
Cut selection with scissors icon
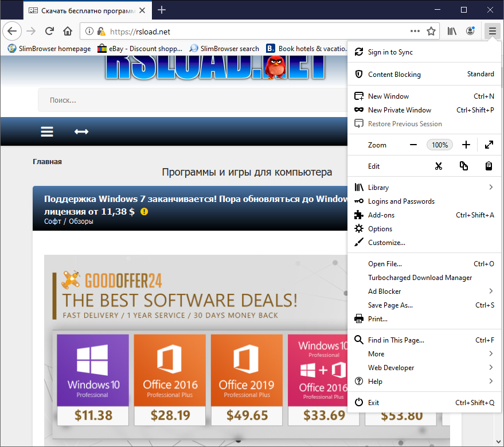(x=439, y=166)
